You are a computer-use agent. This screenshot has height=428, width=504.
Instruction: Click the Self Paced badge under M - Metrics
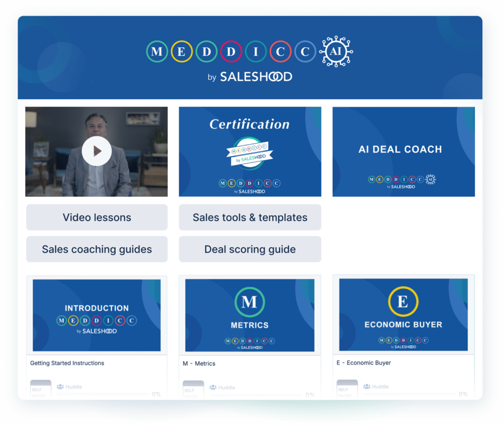pyautogui.click(x=193, y=390)
